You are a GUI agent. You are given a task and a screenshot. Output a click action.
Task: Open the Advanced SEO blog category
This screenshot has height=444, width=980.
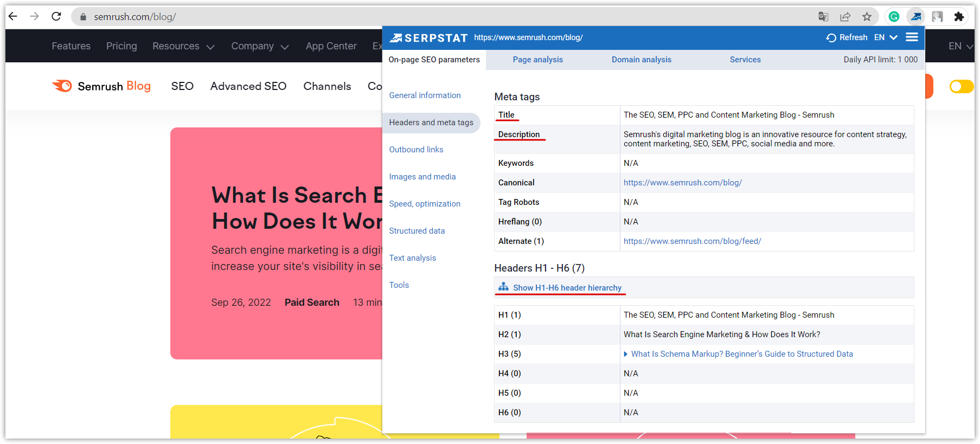pos(248,86)
